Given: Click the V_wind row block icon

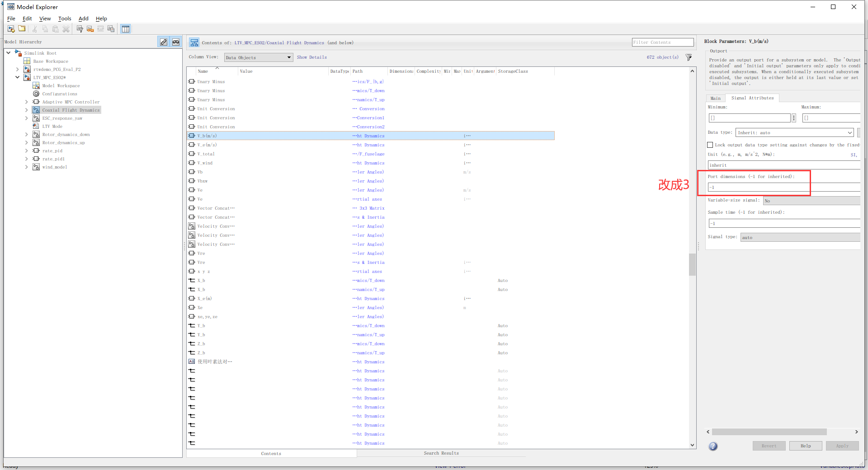Looking at the screenshot, I should point(192,163).
